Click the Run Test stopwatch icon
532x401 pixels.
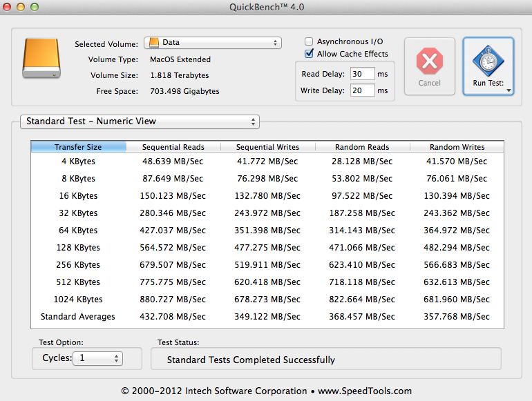pos(488,61)
